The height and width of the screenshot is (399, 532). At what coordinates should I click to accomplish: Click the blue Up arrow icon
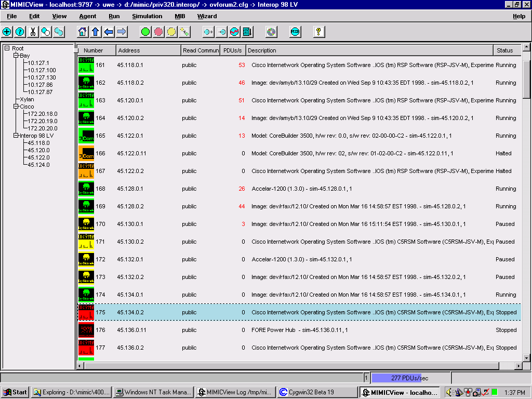[96, 32]
